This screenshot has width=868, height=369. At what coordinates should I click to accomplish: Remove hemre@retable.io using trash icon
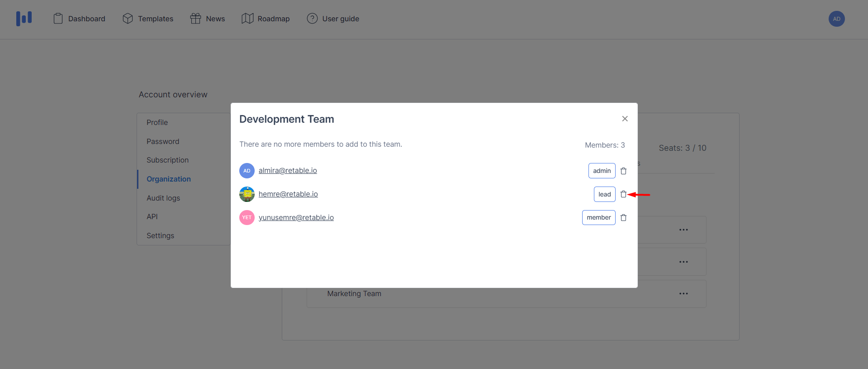[x=623, y=194]
